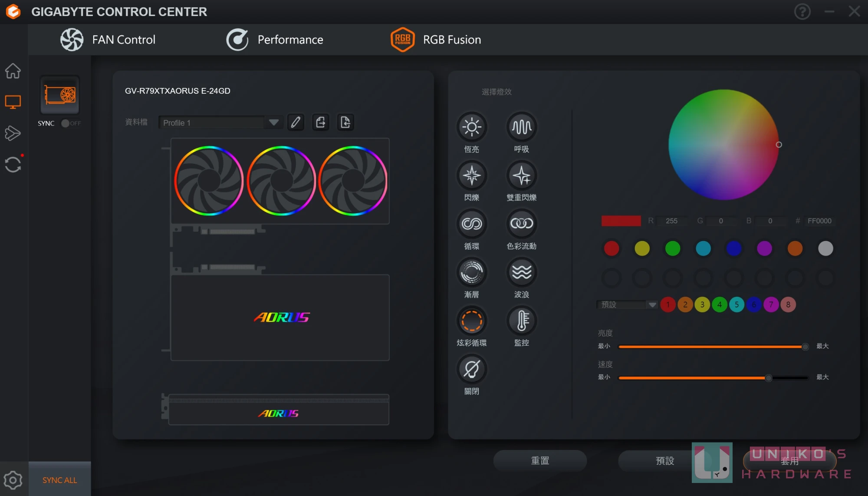Select the orange color swatch
868x496 pixels.
(795, 248)
